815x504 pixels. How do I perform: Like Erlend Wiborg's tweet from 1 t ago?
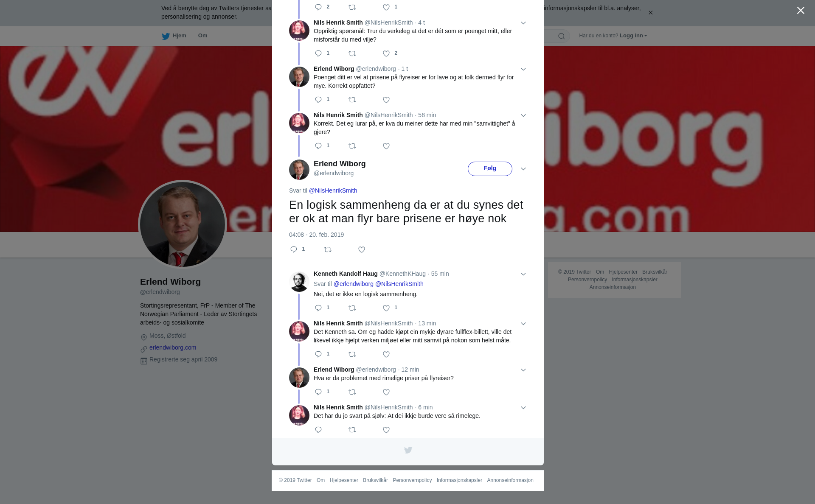[x=386, y=100]
